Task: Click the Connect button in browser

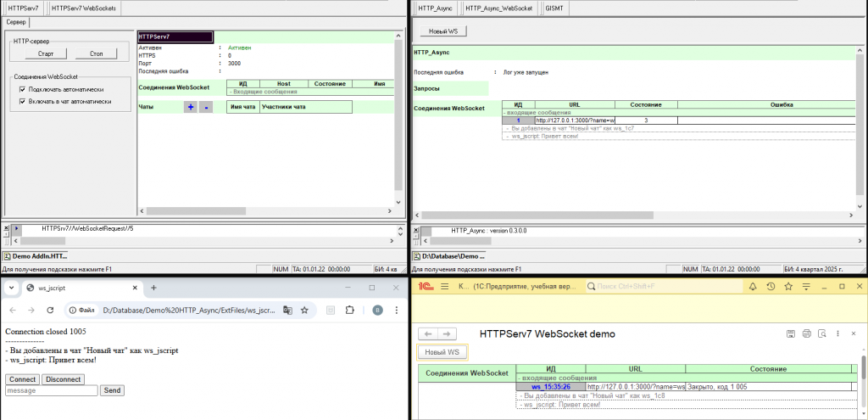Action: point(23,379)
